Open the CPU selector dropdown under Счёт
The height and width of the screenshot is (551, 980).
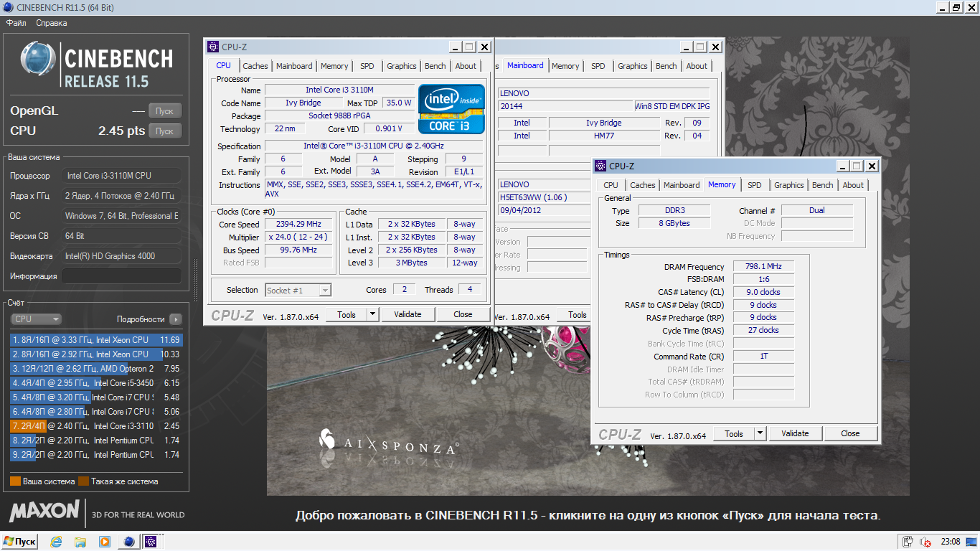click(37, 319)
